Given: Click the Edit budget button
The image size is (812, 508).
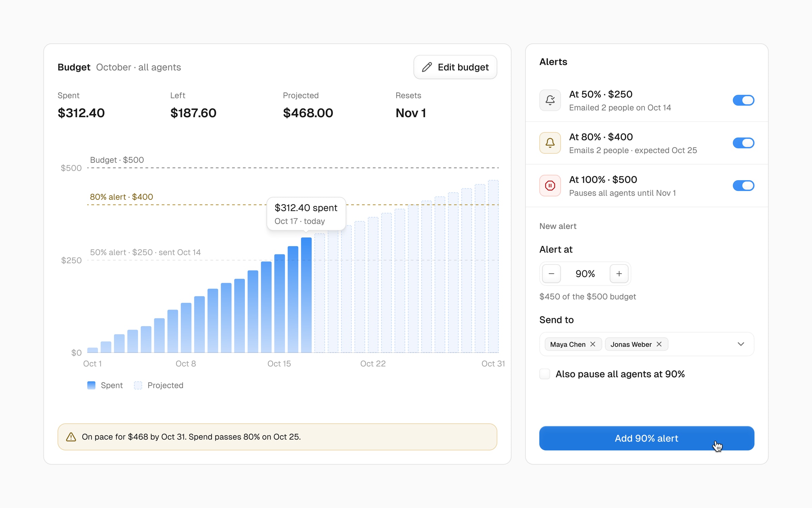Looking at the screenshot, I should pyautogui.click(x=455, y=67).
